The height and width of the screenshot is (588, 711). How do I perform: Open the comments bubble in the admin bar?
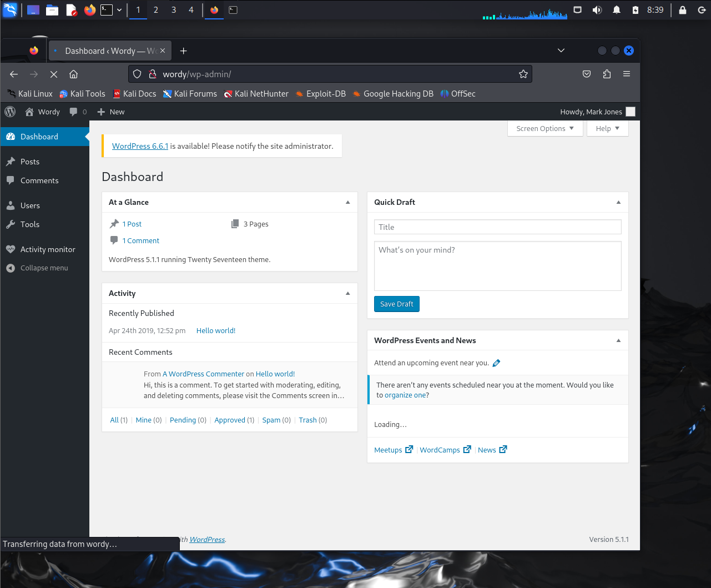(x=78, y=112)
